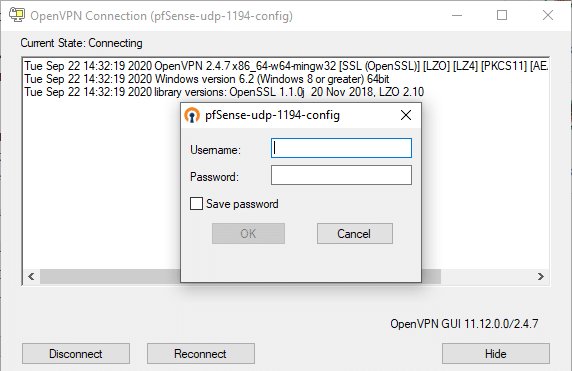This screenshot has width=572, height=371.
Task: Maximize the OpenVPN Connection window
Action: click(502, 15)
